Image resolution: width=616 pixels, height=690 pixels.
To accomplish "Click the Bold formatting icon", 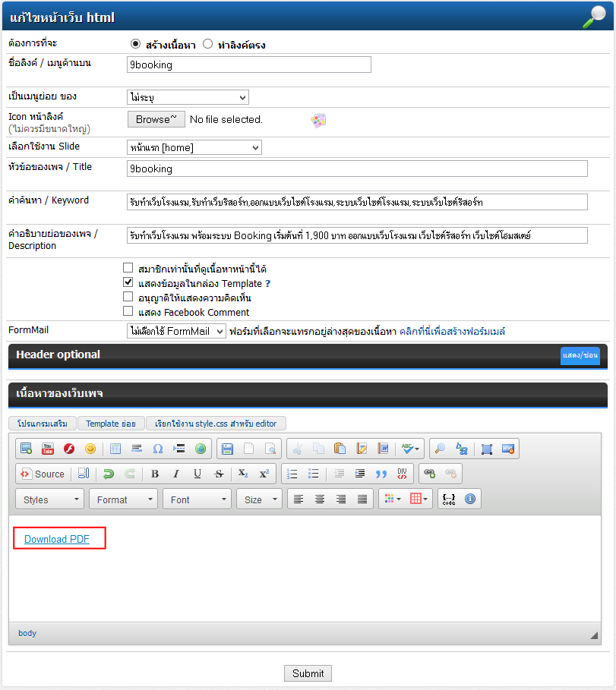I will tap(155, 474).
